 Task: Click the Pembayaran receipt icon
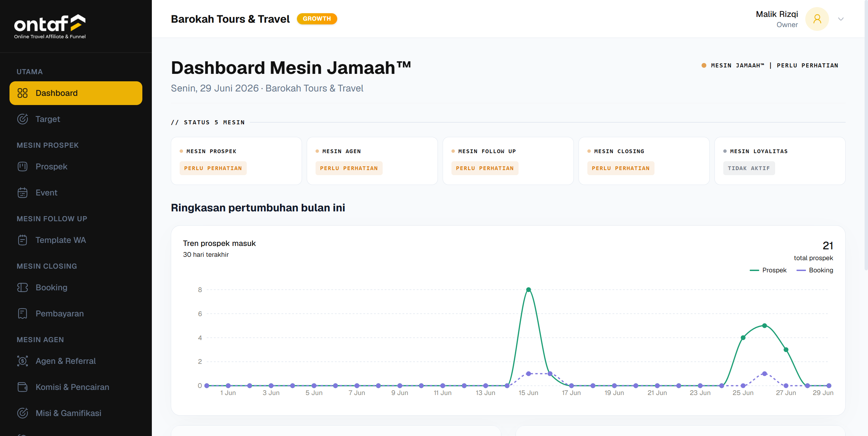pos(22,314)
